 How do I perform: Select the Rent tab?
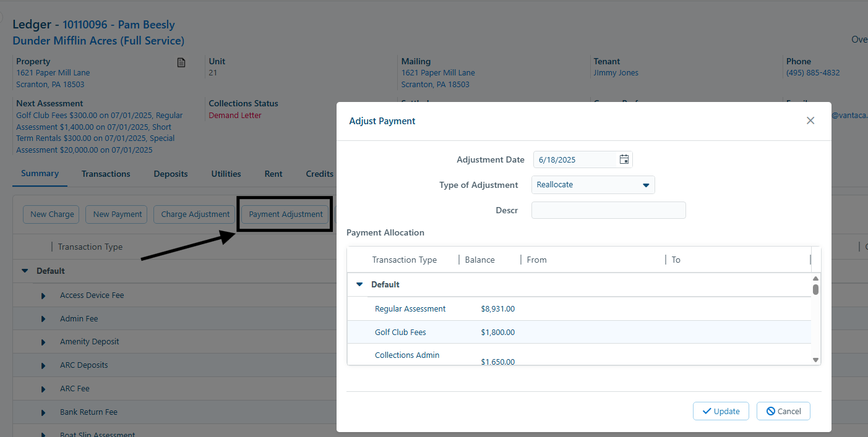(x=273, y=174)
